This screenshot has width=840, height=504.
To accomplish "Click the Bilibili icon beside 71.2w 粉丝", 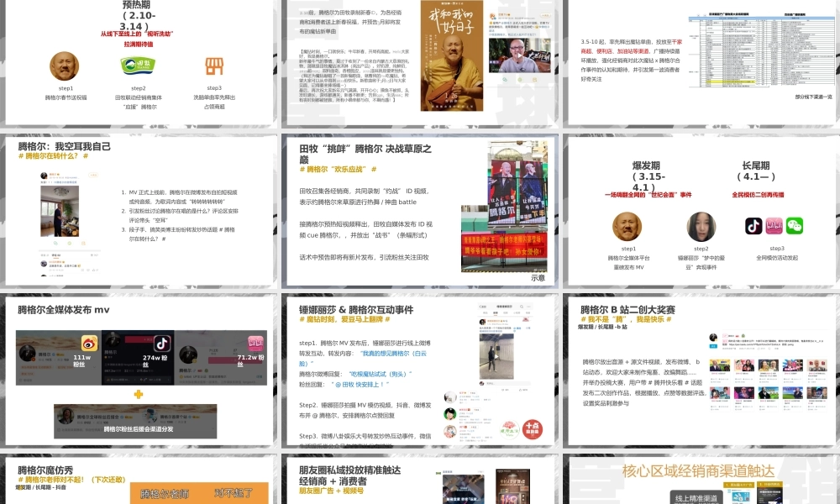I will [x=256, y=344].
